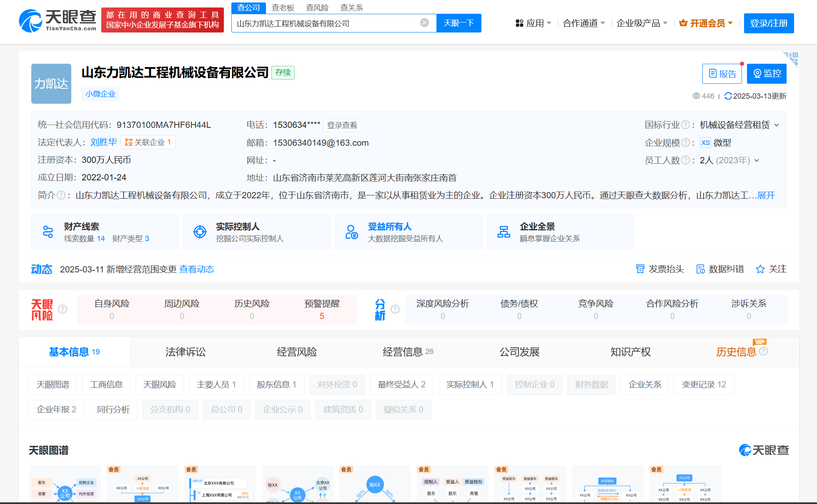Open the 公司发展 tab
The height and width of the screenshot is (504, 817).
click(x=519, y=352)
